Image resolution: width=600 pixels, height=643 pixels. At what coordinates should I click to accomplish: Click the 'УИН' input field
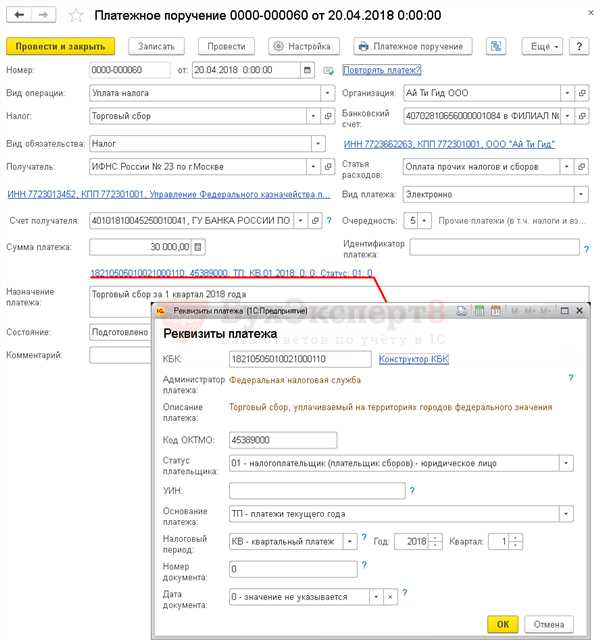pyautogui.click(x=317, y=491)
